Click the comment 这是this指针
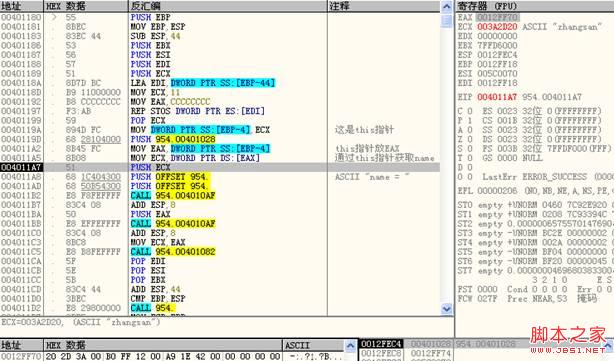Viewport: 614px width, 361px height. pos(364,130)
